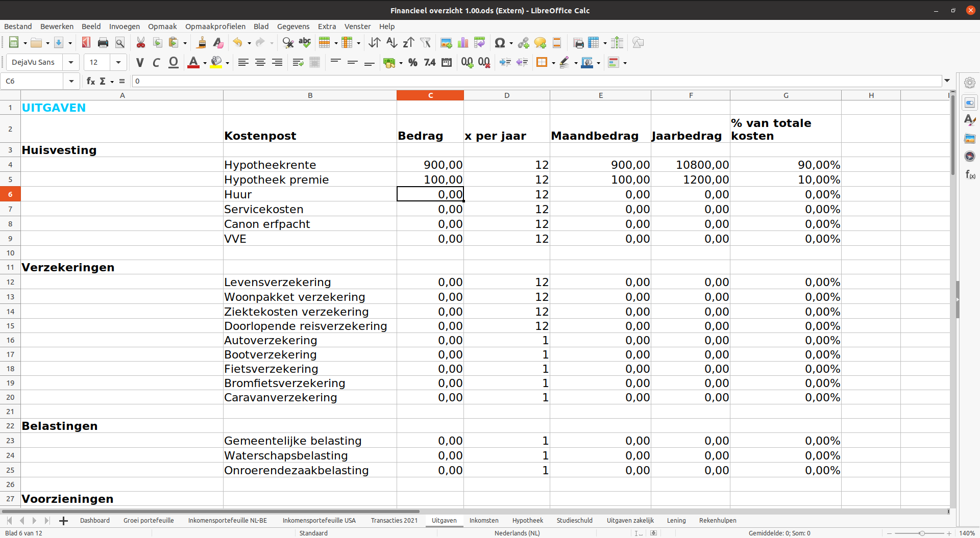Sort descending icon

(x=408, y=43)
